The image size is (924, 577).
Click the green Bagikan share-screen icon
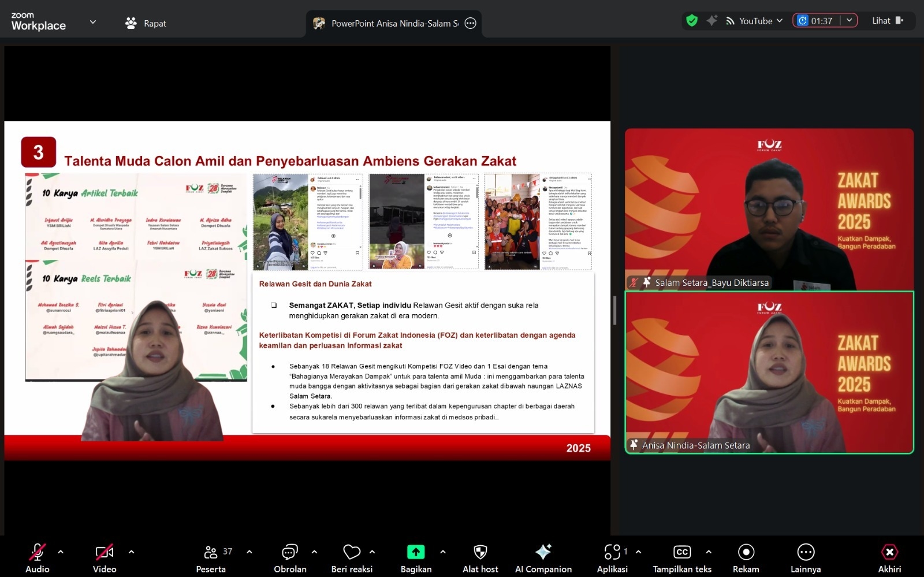click(416, 552)
